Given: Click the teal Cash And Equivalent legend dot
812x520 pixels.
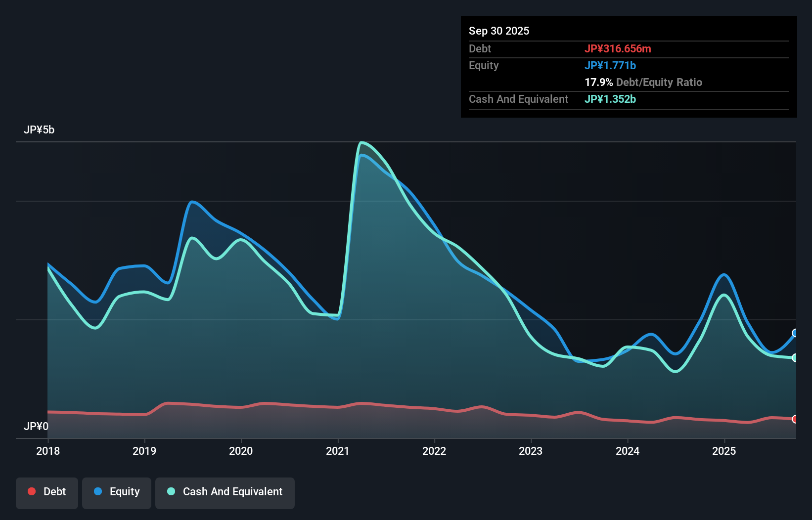Looking at the screenshot, I should pyautogui.click(x=171, y=491).
